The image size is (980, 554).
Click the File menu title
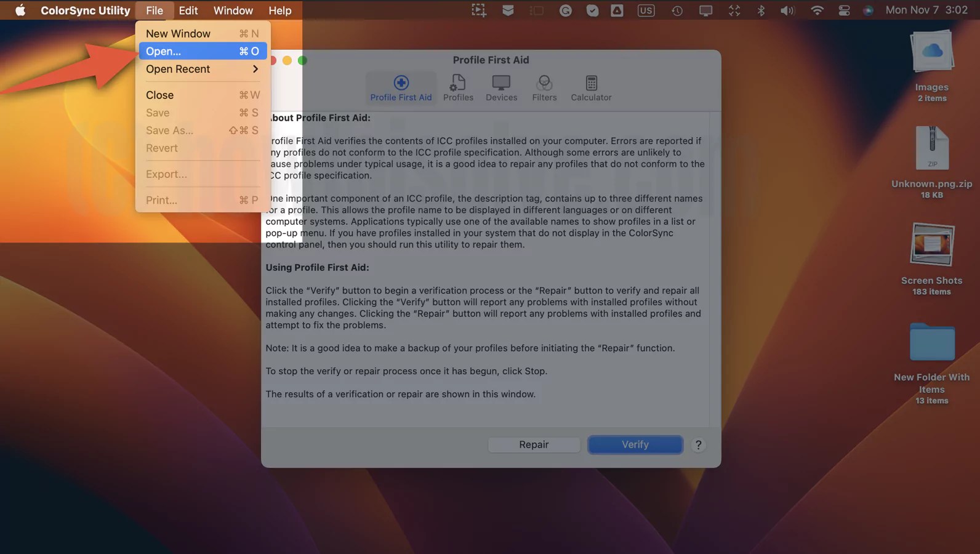[154, 10]
